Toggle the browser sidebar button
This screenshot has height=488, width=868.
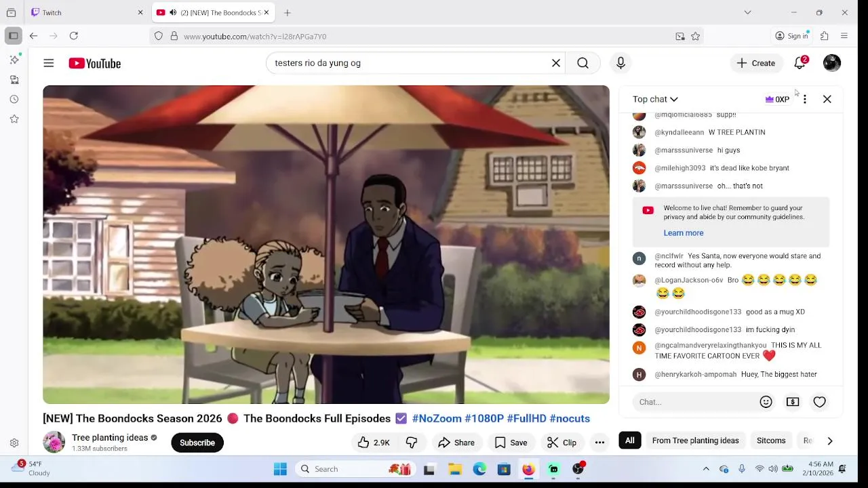coord(13,36)
